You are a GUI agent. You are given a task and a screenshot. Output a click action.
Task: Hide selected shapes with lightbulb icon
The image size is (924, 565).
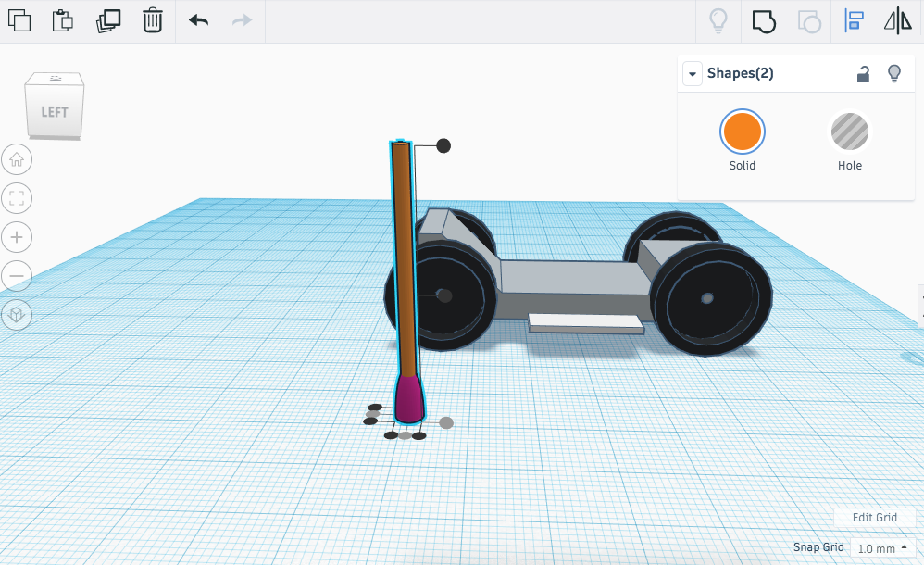(894, 74)
